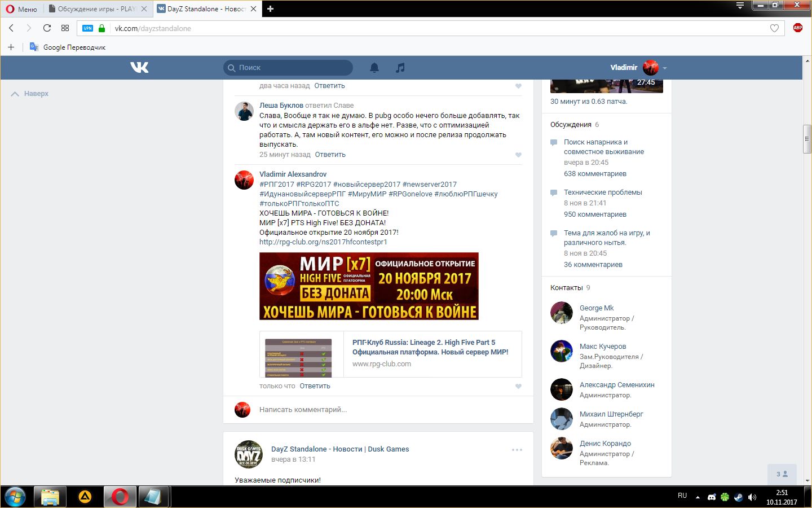
Task: Open the Контакты section
Action: point(566,288)
